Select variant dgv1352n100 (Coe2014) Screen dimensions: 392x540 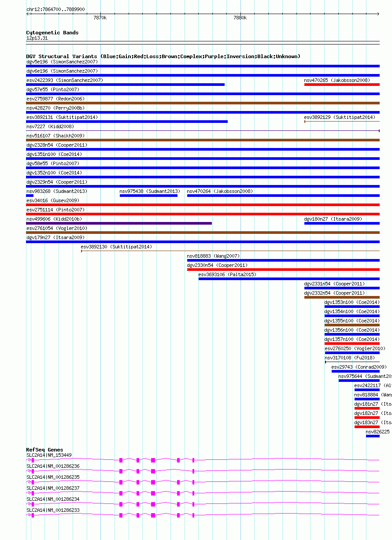[x=54, y=173]
